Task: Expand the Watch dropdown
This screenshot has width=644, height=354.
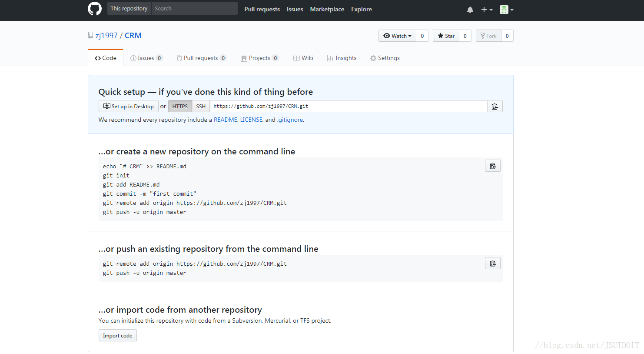Action: [x=397, y=36]
